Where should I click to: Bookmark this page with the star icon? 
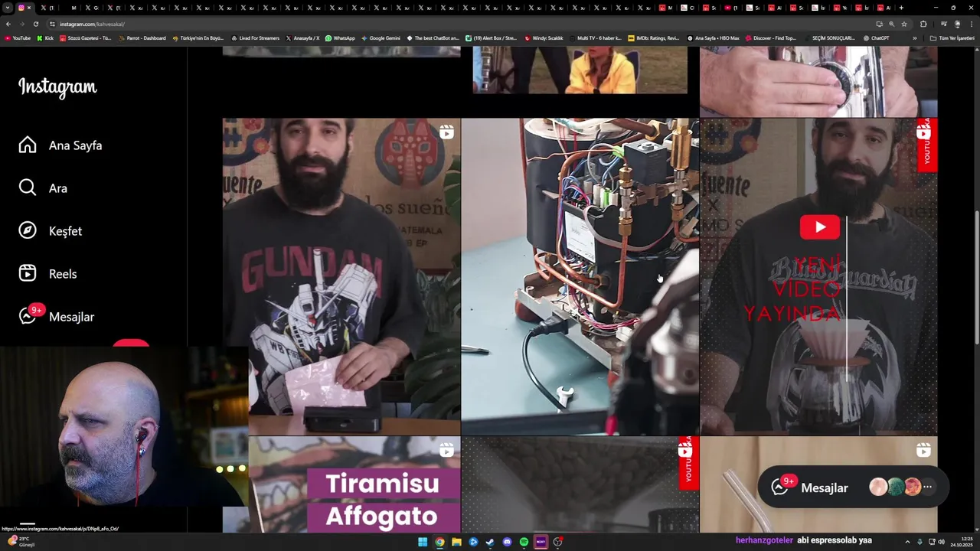904,24
